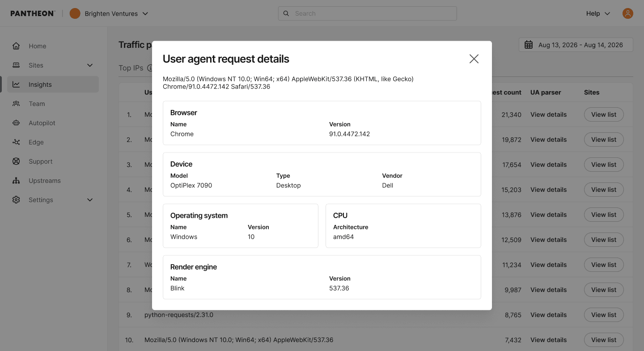View details for row with 15,203 requests

point(548,190)
